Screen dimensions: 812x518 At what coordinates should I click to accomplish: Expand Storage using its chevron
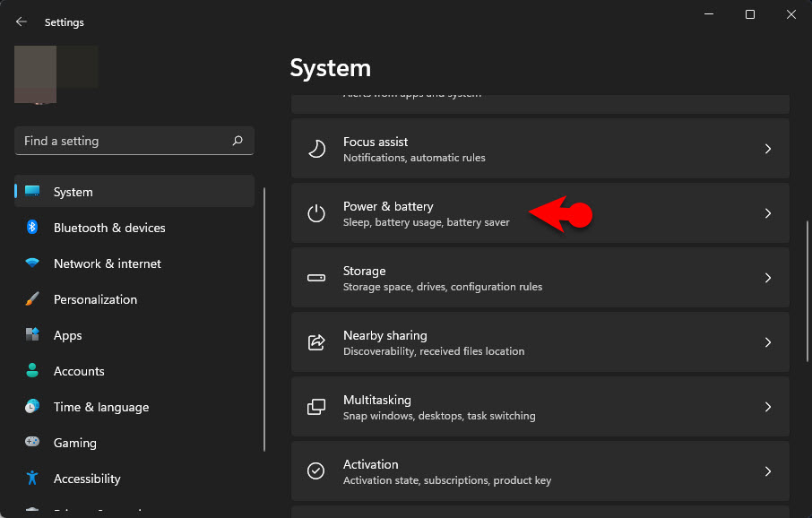tap(767, 278)
